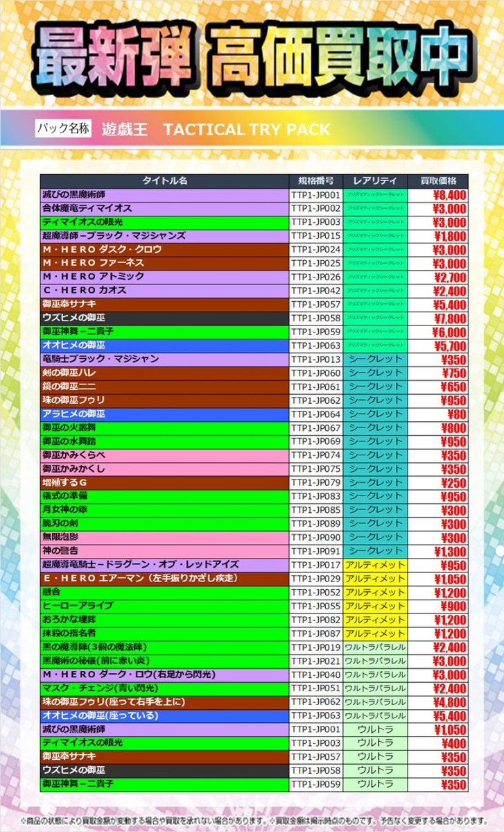Viewport: 504px width, 832px height.
Task: Select the 超魔導竜騎士－ドラグーン・オブ・レッドアイズ title
Action: 164,565
